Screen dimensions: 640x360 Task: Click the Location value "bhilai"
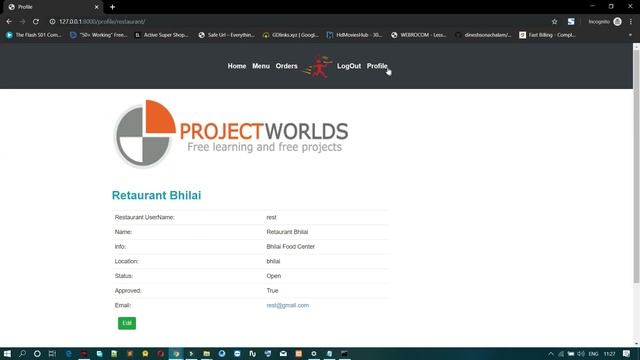pyautogui.click(x=273, y=261)
